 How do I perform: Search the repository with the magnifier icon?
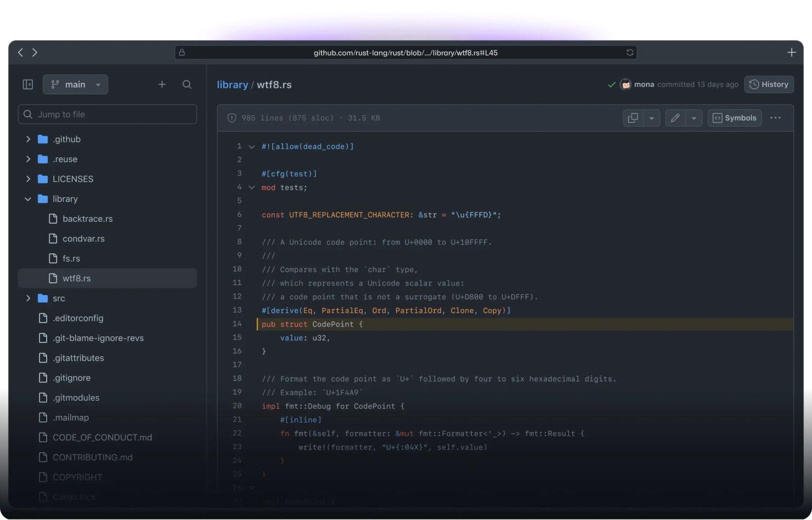pyautogui.click(x=187, y=84)
